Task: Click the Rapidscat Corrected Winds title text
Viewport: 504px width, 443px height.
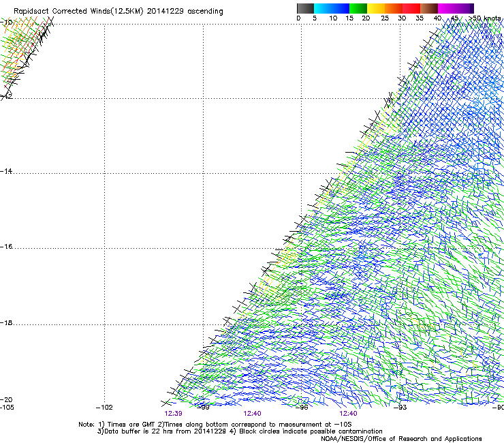Action: pos(118,12)
